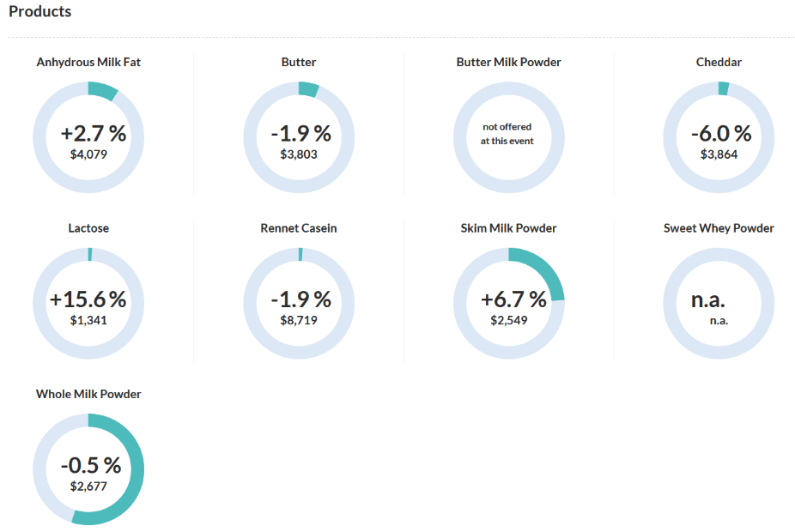Click the Anhydrous Milk Fat donut chart

pos(88,137)
